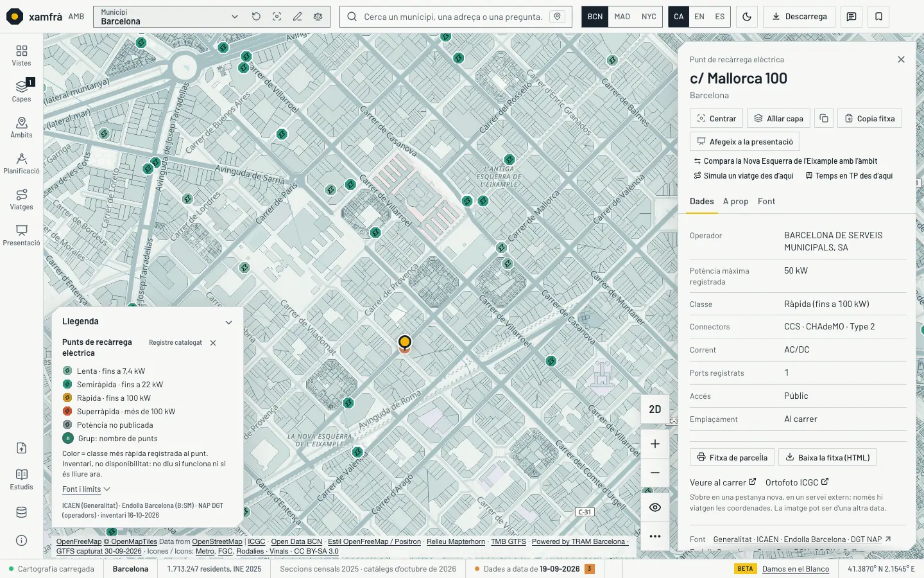The height and width of the screenshot is (578, 924).
Task: Collapse the Llegenda panel chevron
Action: (228, 322)
